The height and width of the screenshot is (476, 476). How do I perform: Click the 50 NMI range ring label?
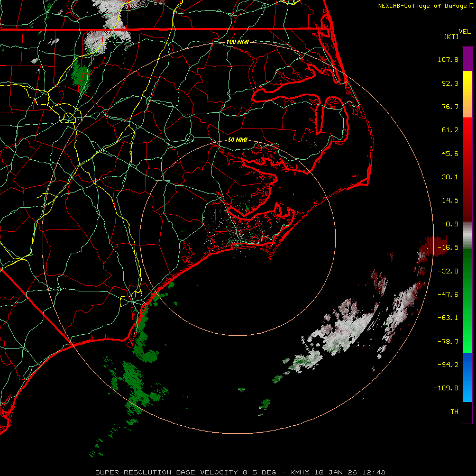pos(237,140)
